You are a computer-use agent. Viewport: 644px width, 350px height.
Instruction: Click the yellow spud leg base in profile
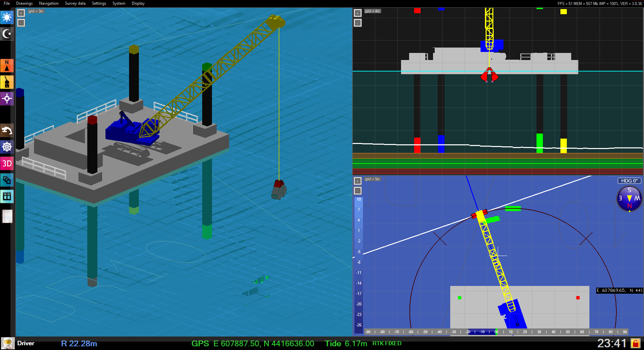[563, 146]
